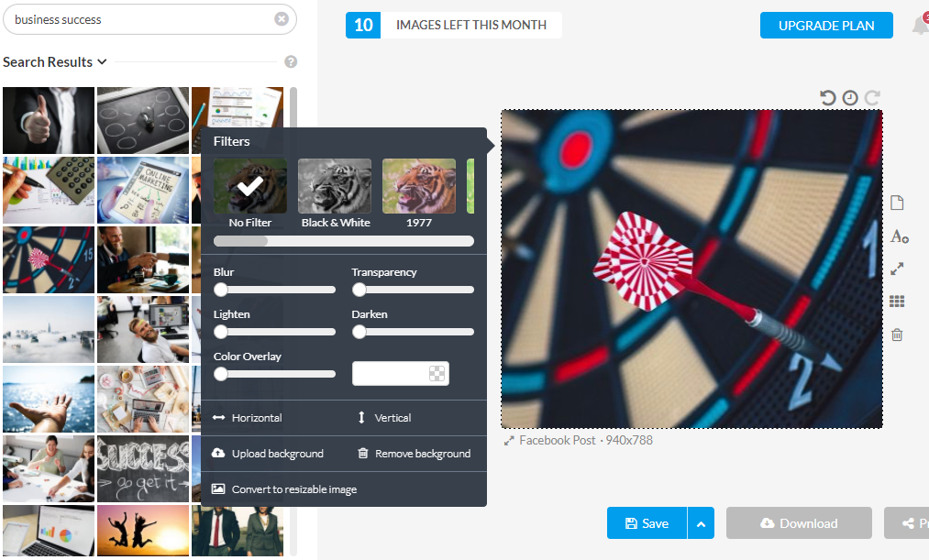Viewport: 929px width, 560px height.
Task: Click the redo arrow above canvas
Action: pyautogui.click(x=872, y=98)
